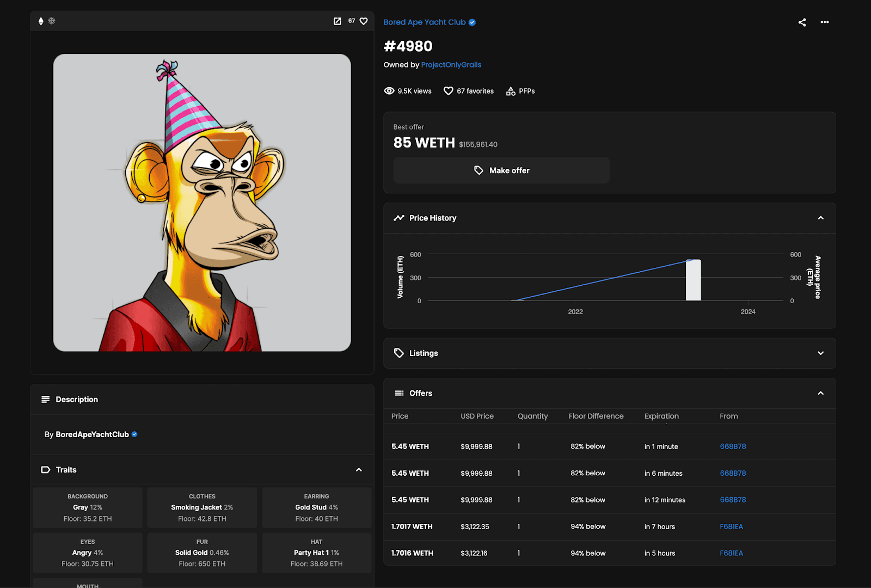Click the Offers list icon
Screen dimensions: 871x588
point(399,393)
